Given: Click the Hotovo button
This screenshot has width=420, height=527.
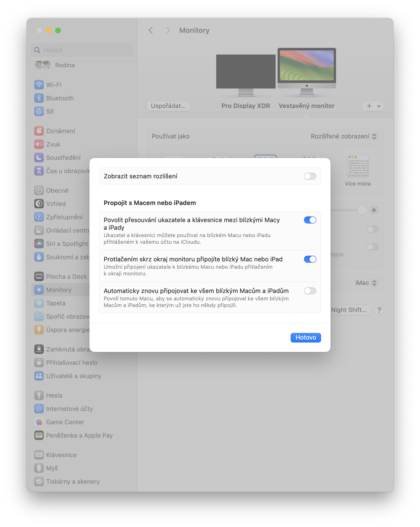Looking at the screenshot, I should tap(306, 337).
